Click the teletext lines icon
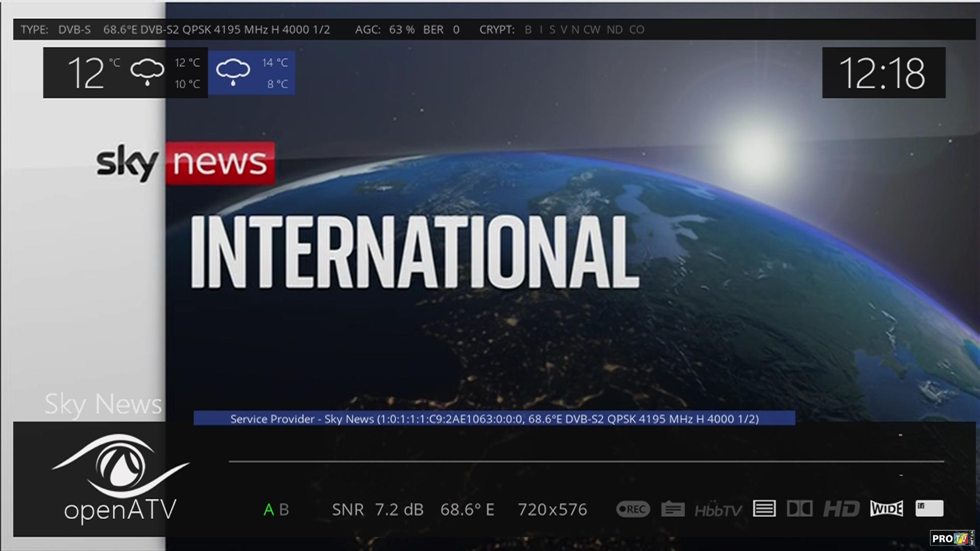Screen dimensions: 980x551 point(764,509)
